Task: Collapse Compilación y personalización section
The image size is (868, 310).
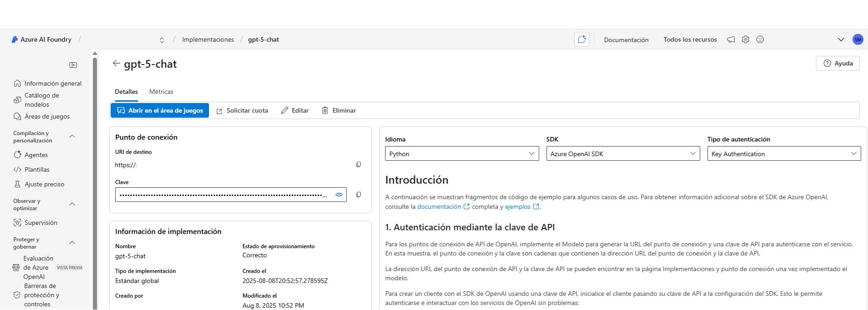Action: (x=72, y=136)
